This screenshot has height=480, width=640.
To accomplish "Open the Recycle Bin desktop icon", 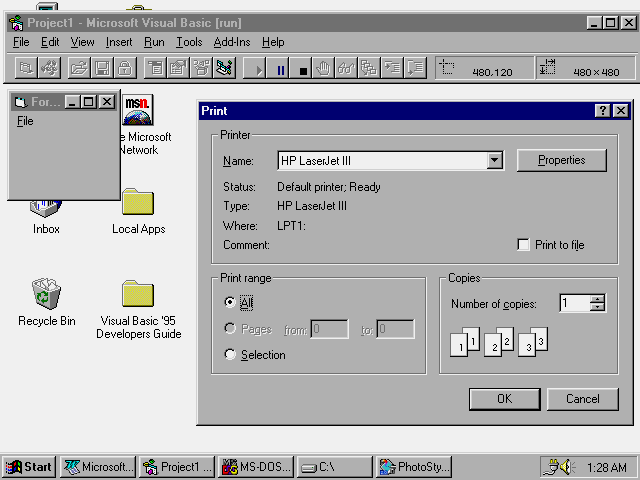I will [x=46, y=293].
